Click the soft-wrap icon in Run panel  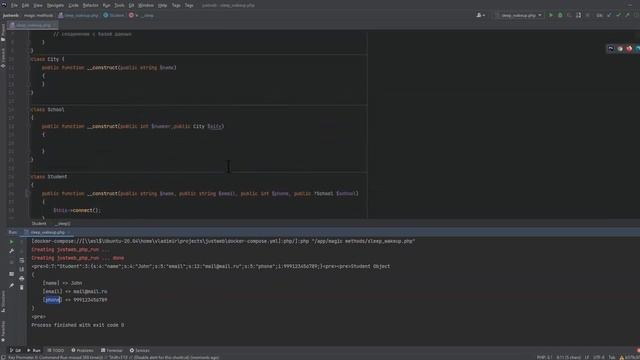[22, 260]
